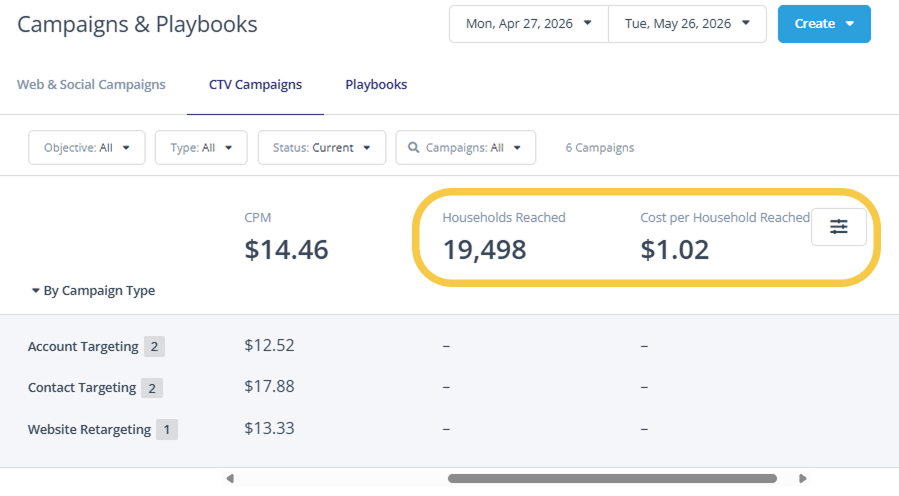Click the Website Retargeting count badge 1
Image resolution: width=899 pixels, height=496 pixels.
pos(167,429)
